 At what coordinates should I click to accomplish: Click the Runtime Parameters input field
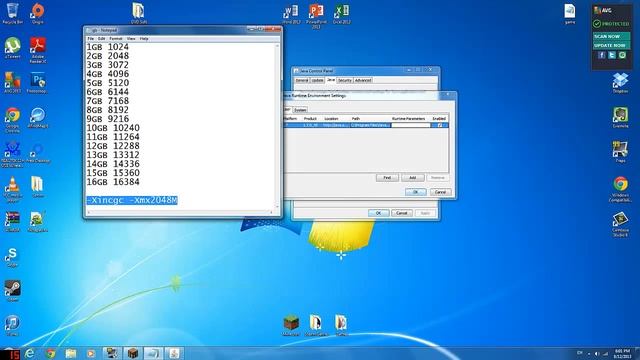411,125
